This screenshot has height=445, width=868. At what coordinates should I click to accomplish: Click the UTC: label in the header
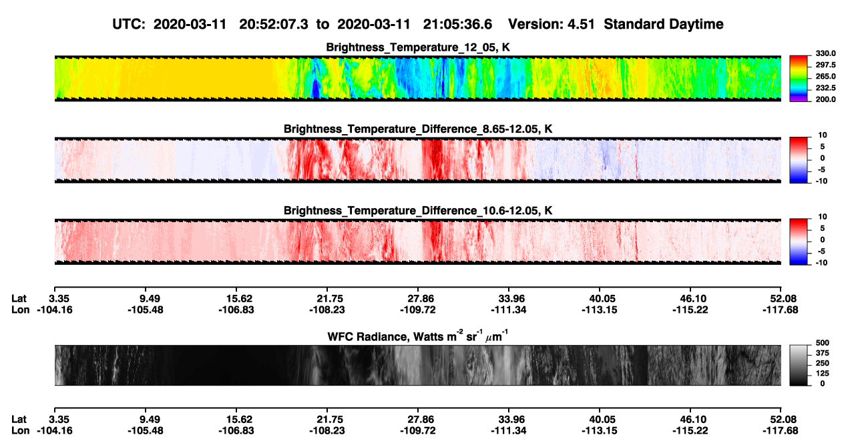pyautogui.click(x=130, y=24)
